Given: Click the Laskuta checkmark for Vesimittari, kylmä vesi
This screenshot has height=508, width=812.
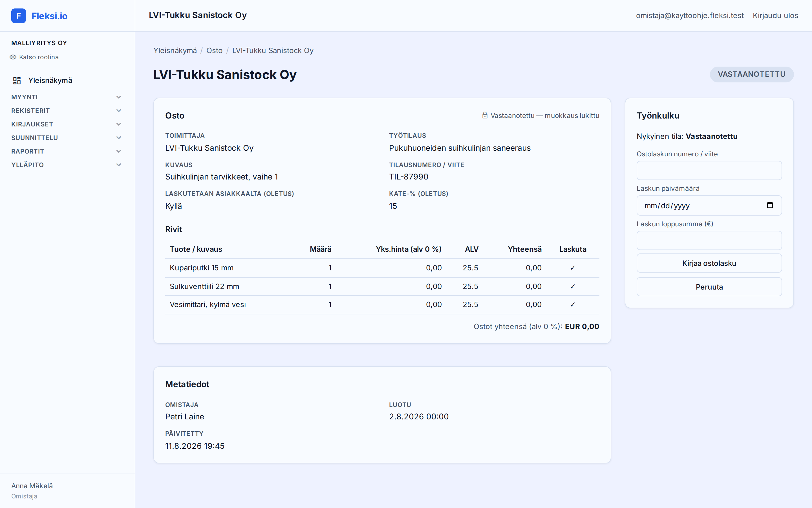Looking at the screenshot, I should point(573,305).
